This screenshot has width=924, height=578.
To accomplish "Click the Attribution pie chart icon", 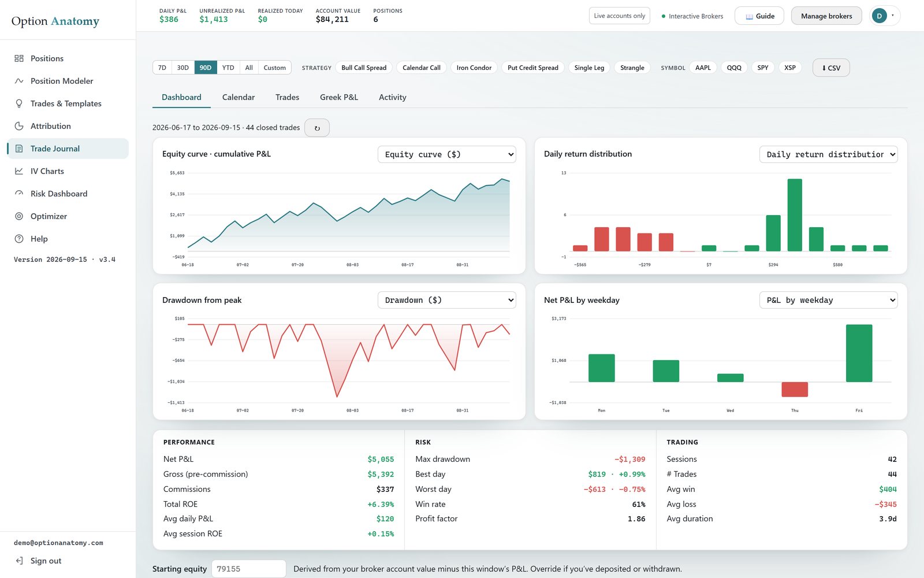I will click(x=19, y=126).
